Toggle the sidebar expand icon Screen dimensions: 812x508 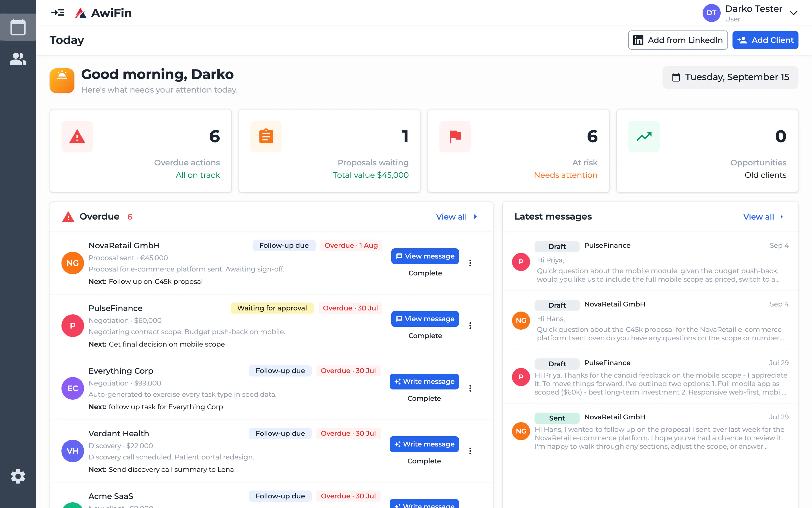(x=58, y=13)
